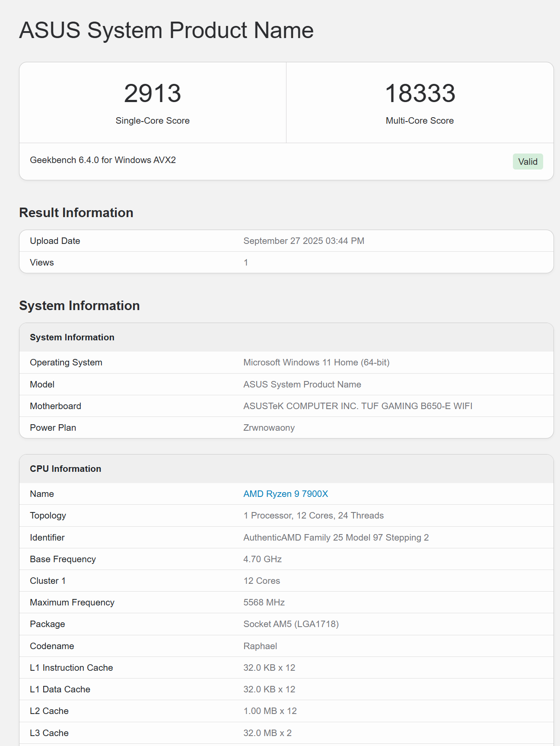
Task: Click the CPU Information table header
Action: (66, 469)
